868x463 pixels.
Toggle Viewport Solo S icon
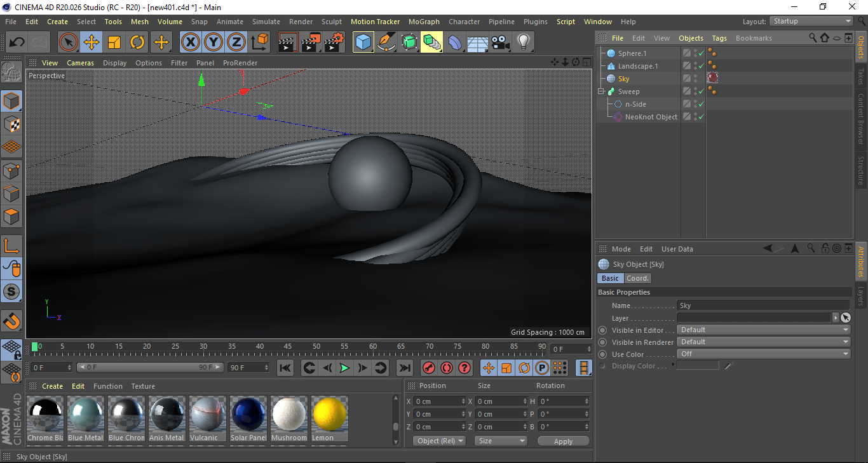pyautogui.click(x=11, y=292)
